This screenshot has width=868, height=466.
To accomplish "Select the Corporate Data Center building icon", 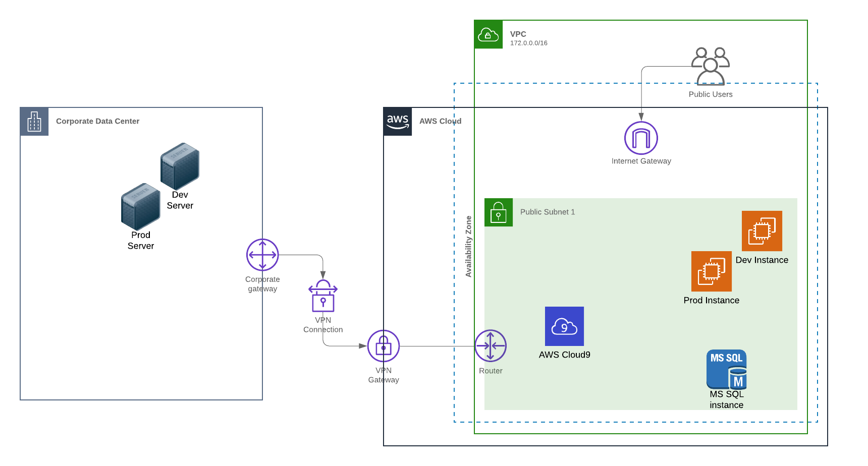I will [34, 122].
